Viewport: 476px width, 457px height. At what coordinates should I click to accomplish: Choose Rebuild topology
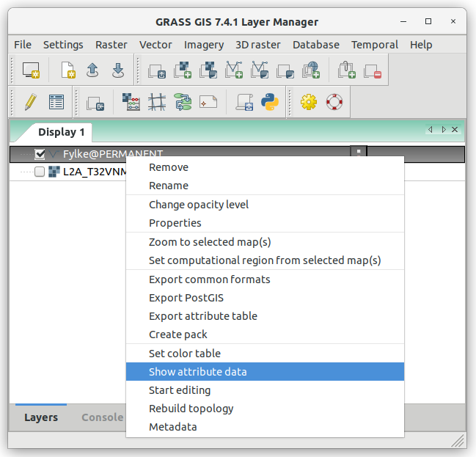point(265,409)
